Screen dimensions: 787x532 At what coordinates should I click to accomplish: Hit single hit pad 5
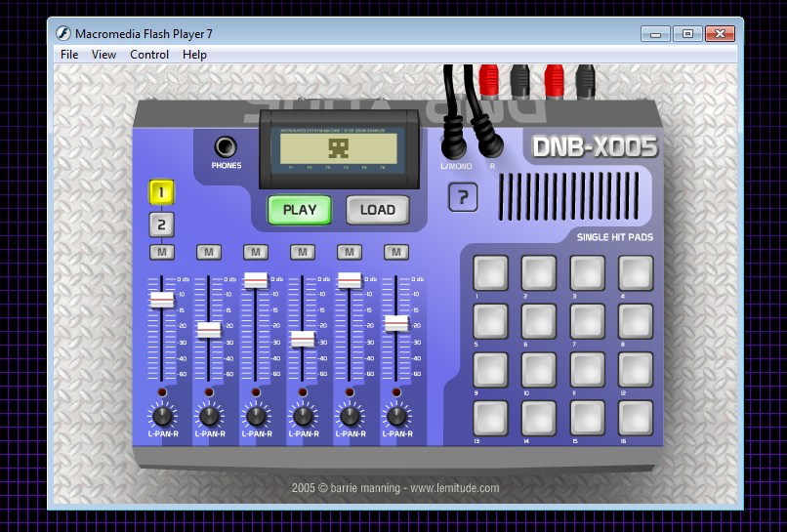point(490,321)
